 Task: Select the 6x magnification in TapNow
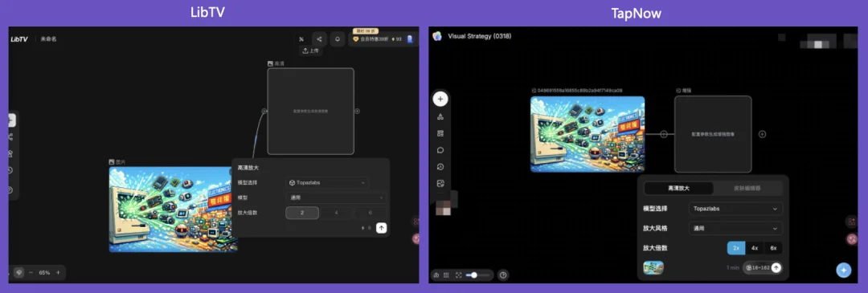[773, 248]
